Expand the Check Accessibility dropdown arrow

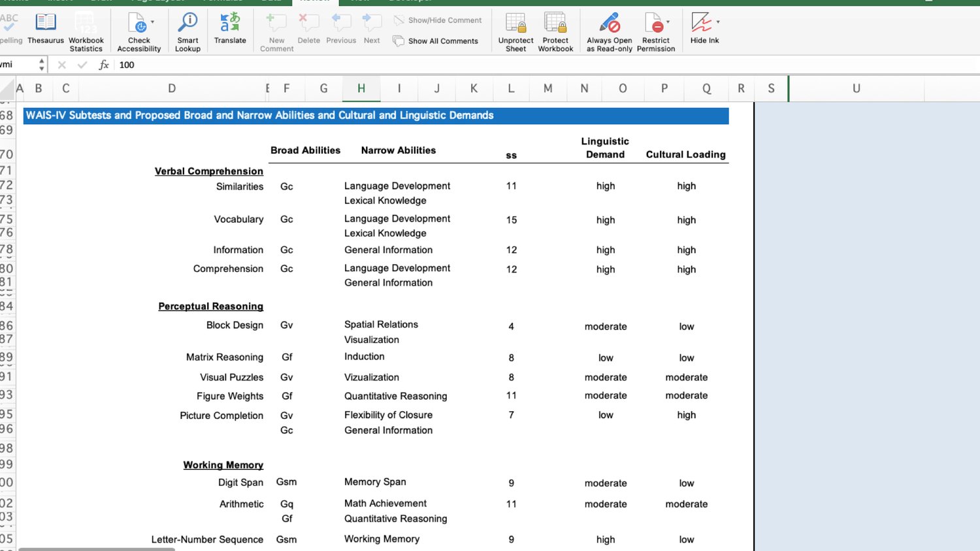tap(153, 22)
